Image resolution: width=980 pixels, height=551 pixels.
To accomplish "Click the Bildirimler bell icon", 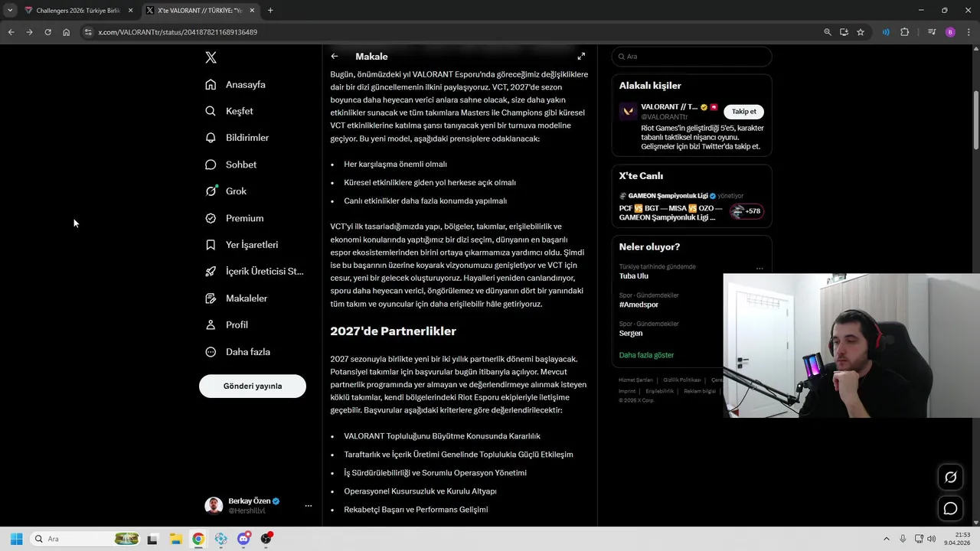I will (x=211, y=138).
